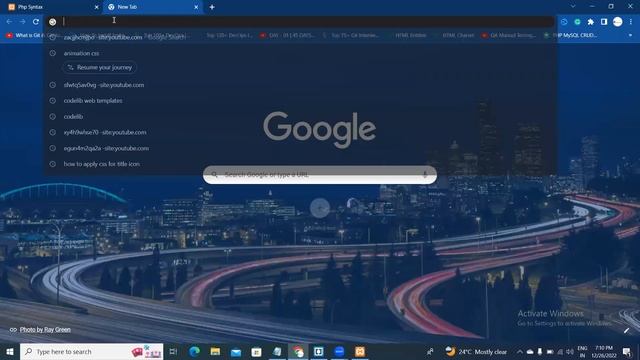640x360 pixels.
Task: Open the Chrome three-dot menu
Action: coord(631,22)
